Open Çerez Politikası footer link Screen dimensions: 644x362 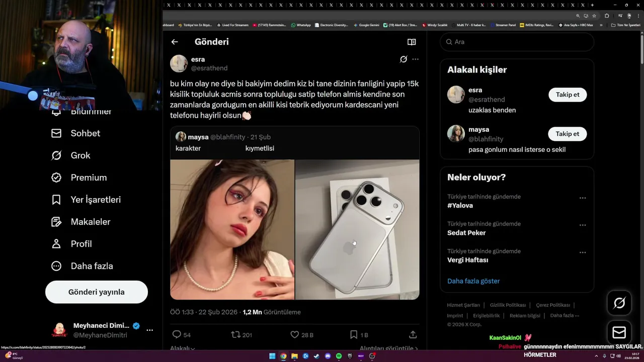(553, 305)
